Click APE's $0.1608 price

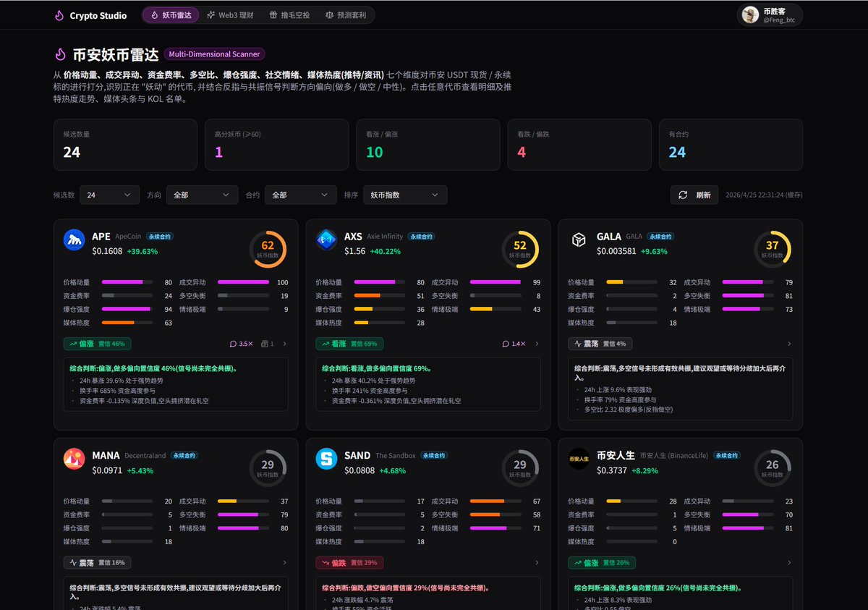point(107,251)
